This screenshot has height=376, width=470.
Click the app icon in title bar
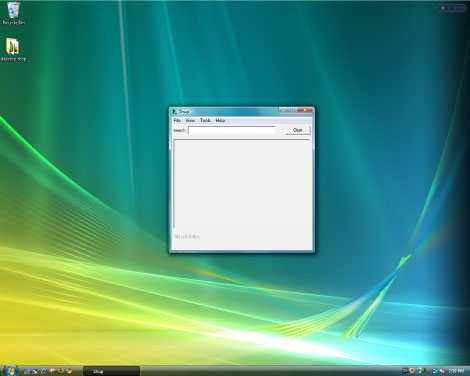pyautogui.click(x=174, y=111)
